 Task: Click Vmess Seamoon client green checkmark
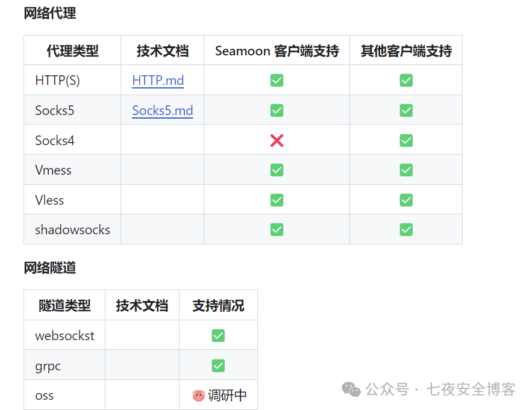point(277,170)
